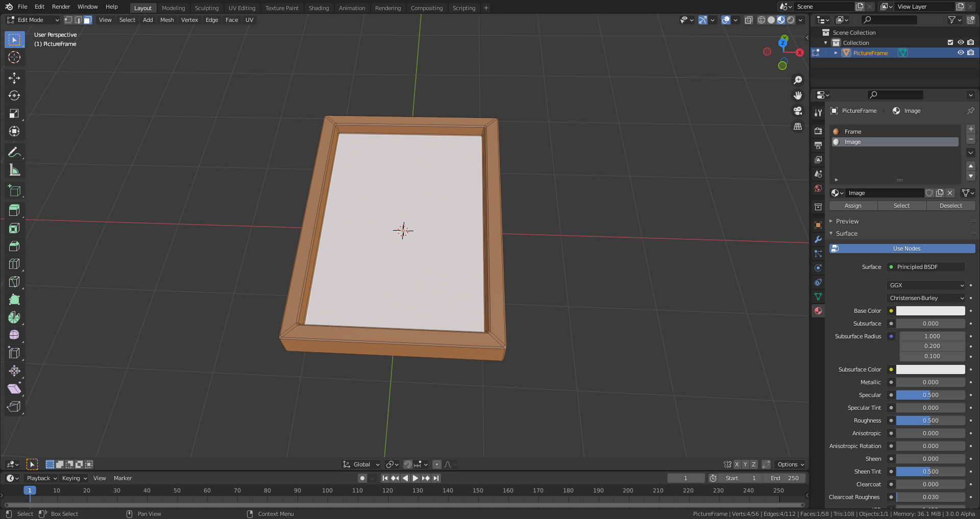Screen dimensions: 980x519
Task: Activate the Transform tool
Action: pos(14,131)
